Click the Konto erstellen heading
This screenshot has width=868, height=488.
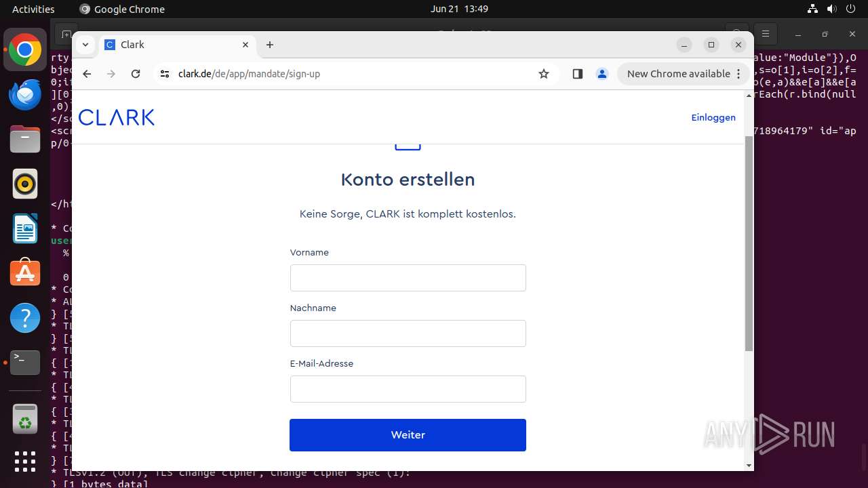[x=408, y=180]
